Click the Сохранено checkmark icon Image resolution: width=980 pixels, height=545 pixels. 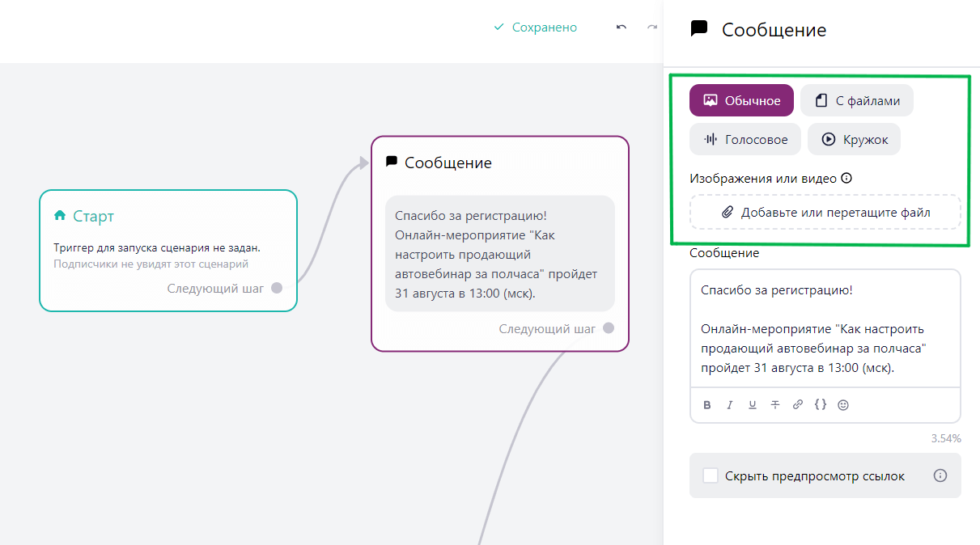[499, 27]
